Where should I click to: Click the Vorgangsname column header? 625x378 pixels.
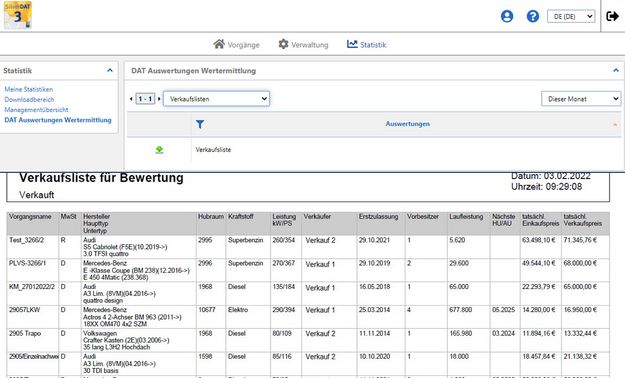[30, 217]
